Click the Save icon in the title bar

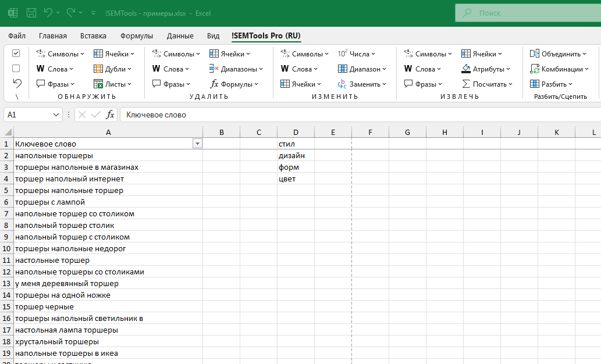[x=31, y=12]
